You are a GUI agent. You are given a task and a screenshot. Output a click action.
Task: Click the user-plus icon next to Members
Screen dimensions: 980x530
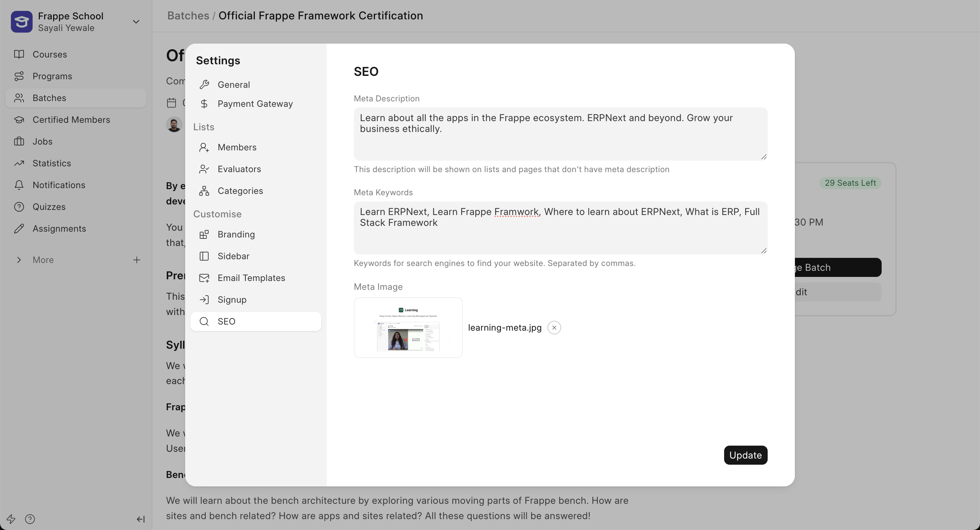[204, 147]
